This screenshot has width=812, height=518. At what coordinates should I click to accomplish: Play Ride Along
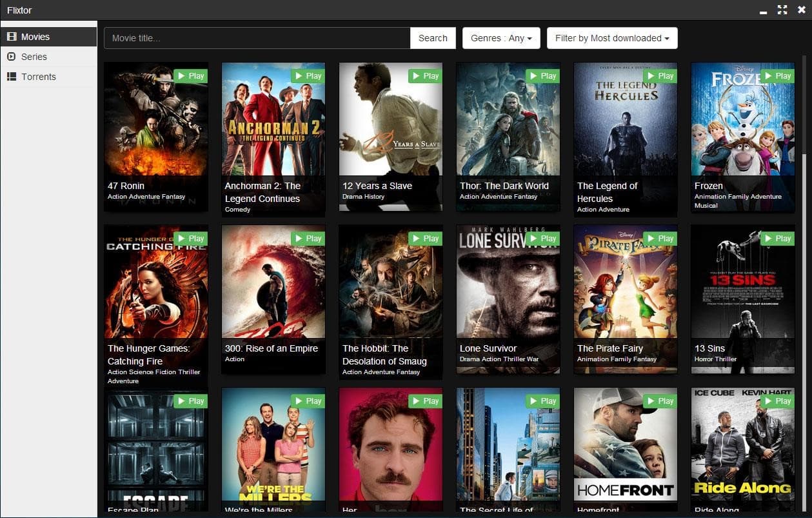tap(778, 401)
